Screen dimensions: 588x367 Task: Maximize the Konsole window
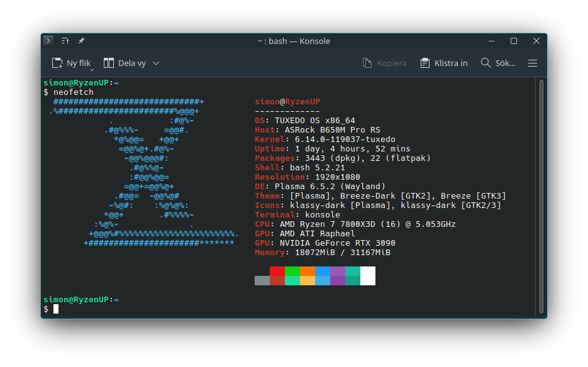tap(514, 41)
